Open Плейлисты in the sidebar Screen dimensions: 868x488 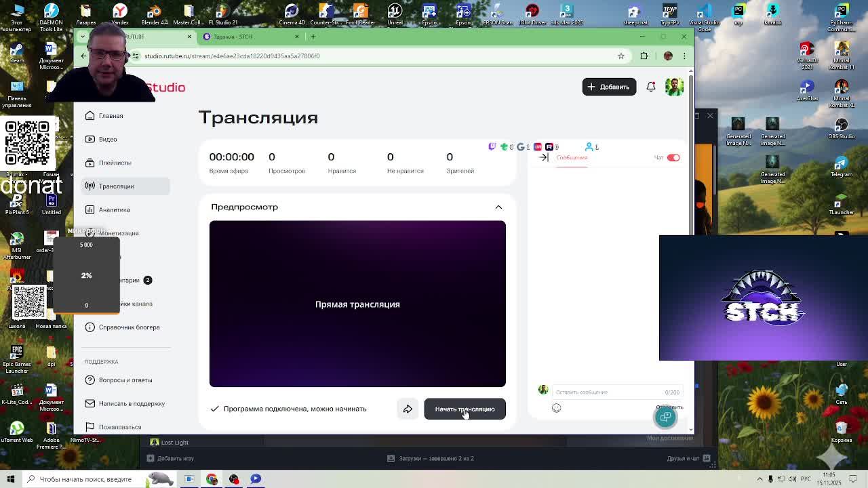pos(125,163)
